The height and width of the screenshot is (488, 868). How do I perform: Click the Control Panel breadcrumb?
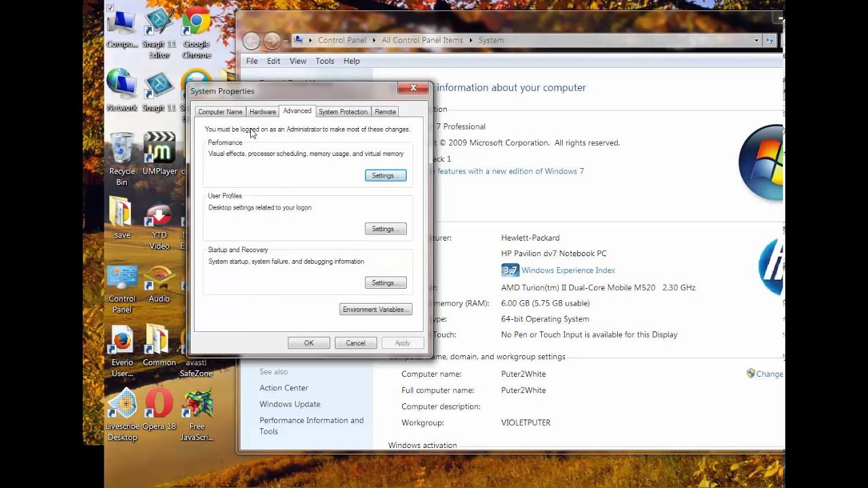pyautogui.click(x=342, y=40)
